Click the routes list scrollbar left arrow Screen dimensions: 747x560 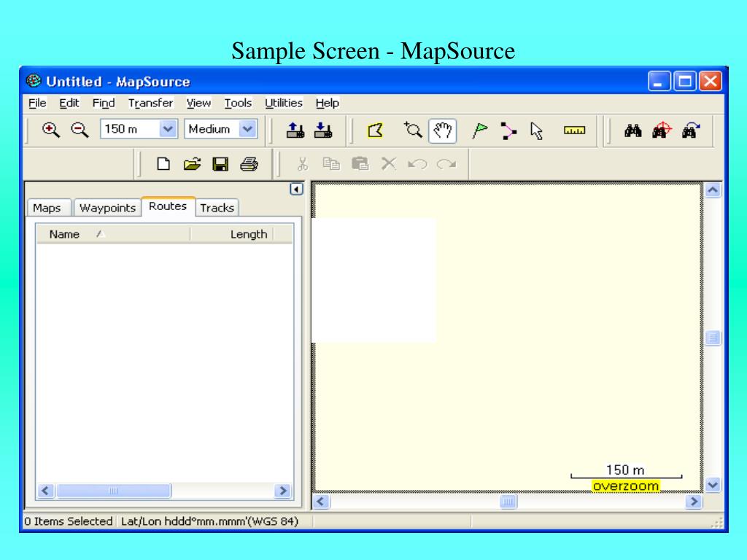point(46,491)
